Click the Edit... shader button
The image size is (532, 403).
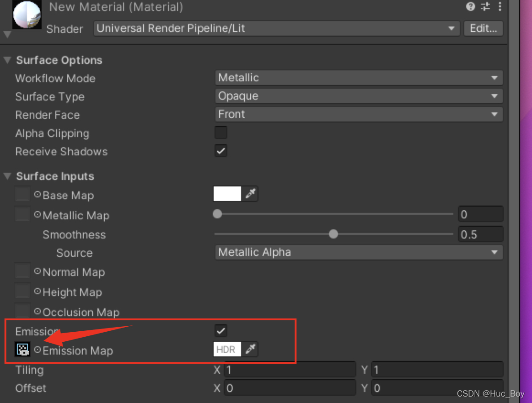pos(483,28)
